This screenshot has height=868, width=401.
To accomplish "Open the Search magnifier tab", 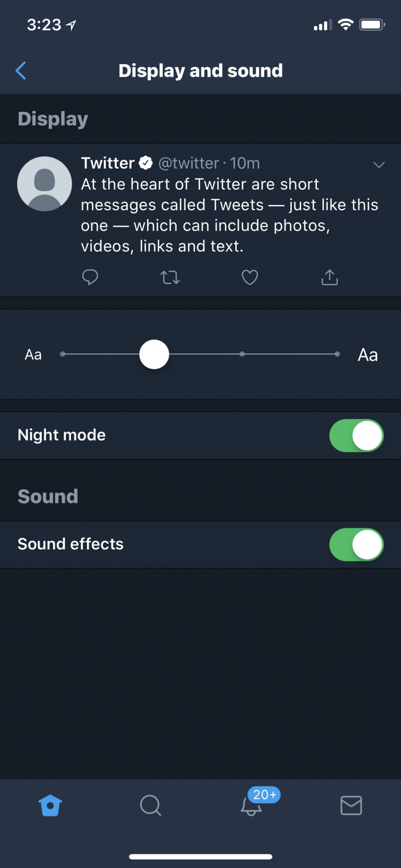I will point(150,805).
